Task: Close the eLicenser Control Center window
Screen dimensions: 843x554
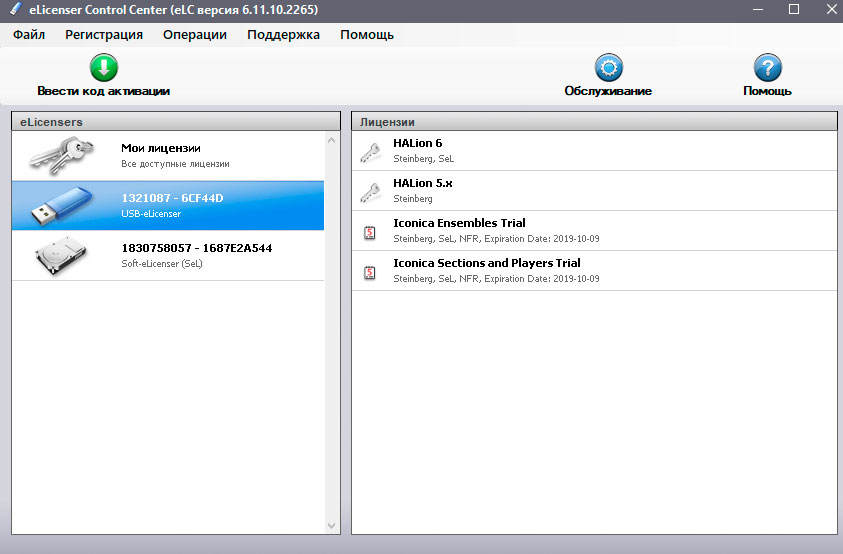Action: 831,9
